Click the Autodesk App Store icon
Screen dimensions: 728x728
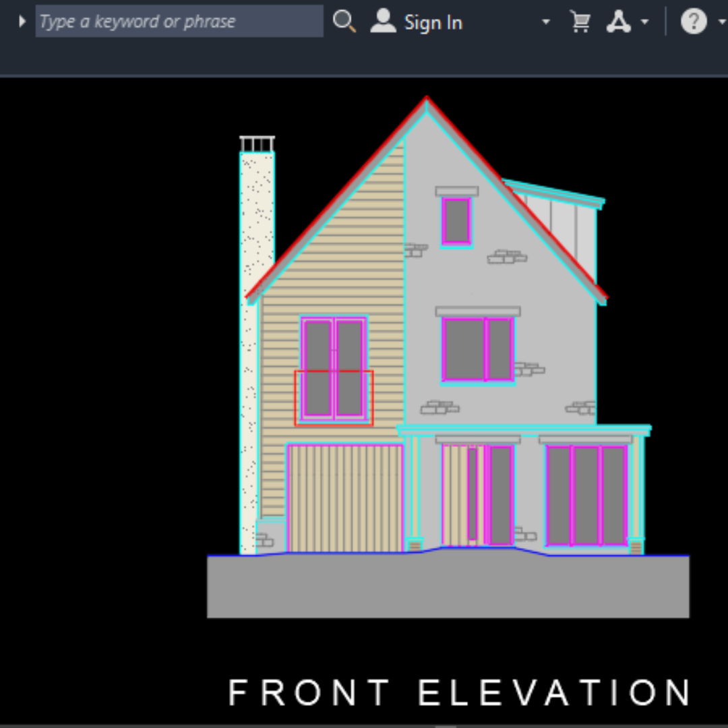coord(618,22)
